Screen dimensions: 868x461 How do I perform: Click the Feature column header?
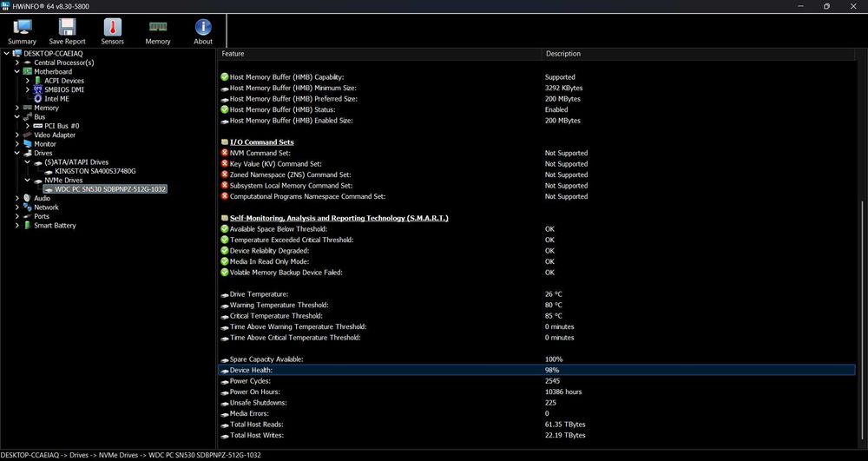pos(379,54)
